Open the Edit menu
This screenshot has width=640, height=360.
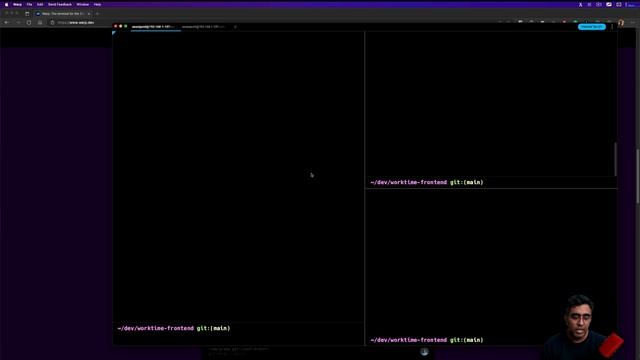(x=40, y=4)
